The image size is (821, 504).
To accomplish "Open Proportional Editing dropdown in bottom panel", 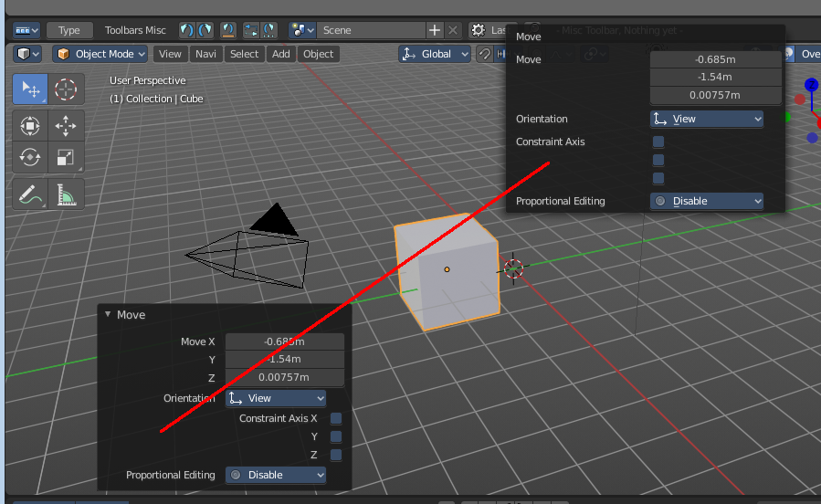I will click(x=276, y=475).
